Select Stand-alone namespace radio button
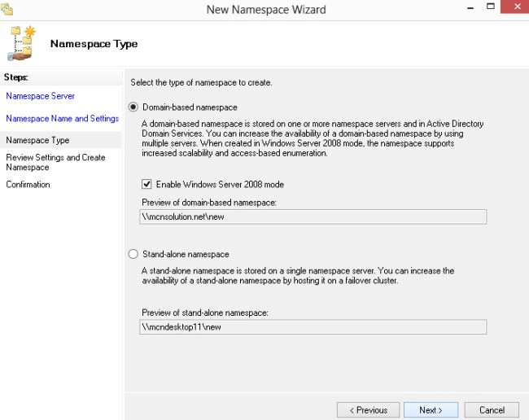The height and width of the screenshot is (420, 529). pos(133,254)
